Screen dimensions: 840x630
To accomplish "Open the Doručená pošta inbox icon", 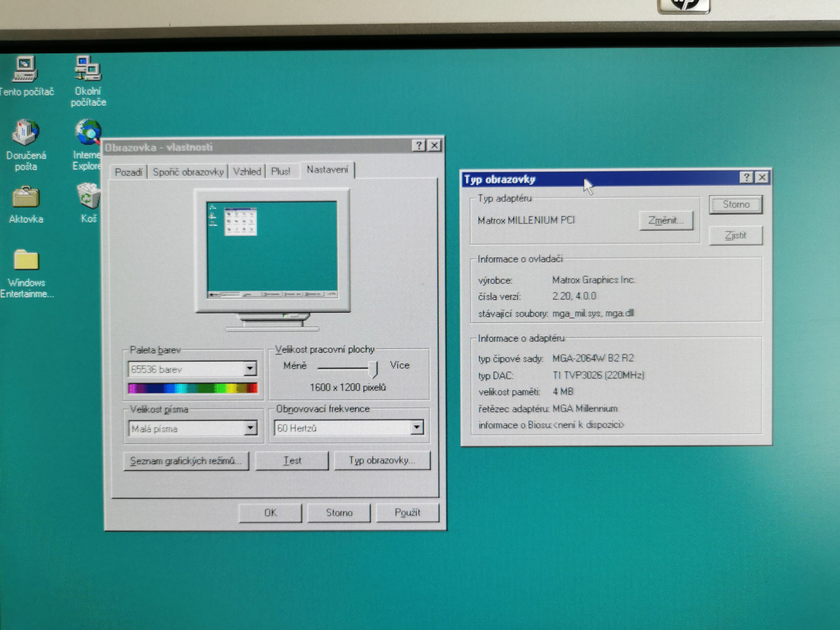I will [26, 132].
